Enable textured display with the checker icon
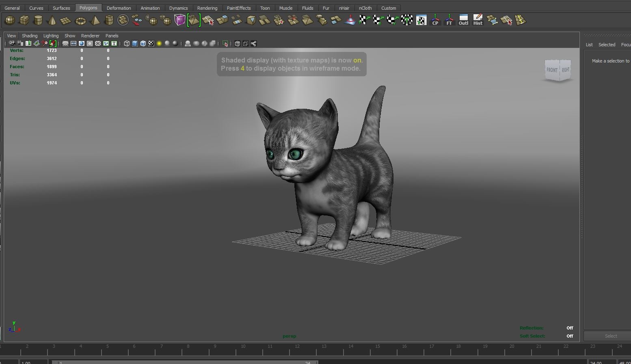Viewport: 631px width, 364px height. 151,43
